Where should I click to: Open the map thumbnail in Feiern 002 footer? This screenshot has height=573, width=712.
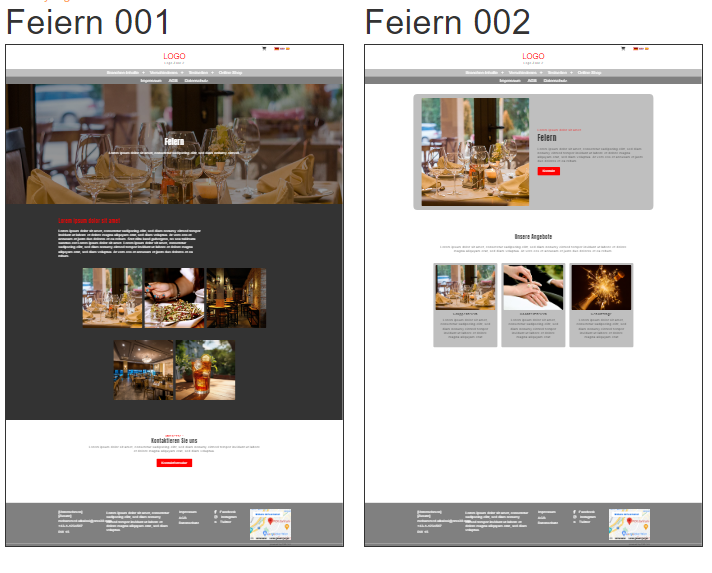tap(629, 524)
